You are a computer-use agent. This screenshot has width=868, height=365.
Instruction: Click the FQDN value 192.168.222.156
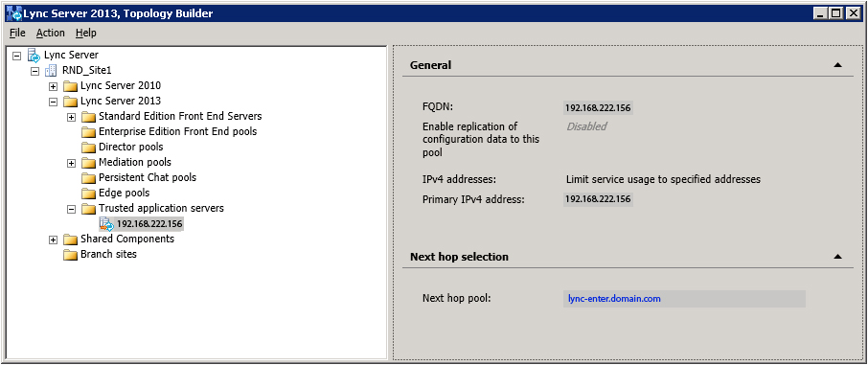tap(598, 108)
